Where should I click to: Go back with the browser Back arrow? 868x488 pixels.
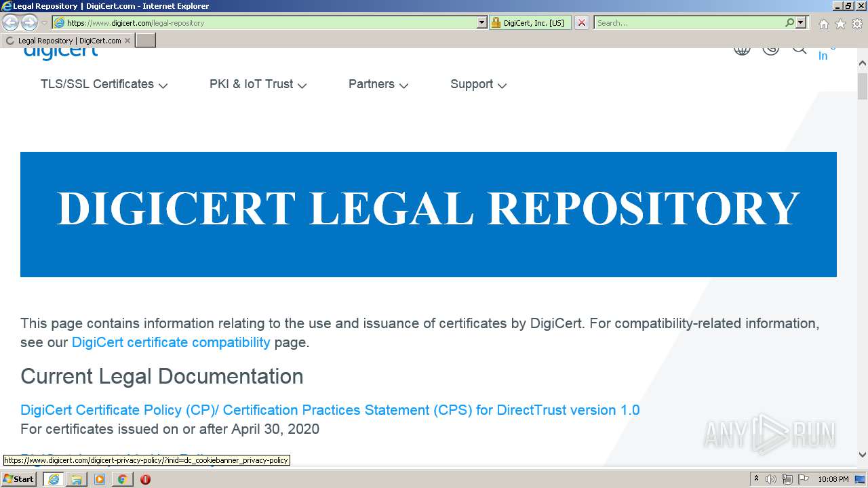11,23
